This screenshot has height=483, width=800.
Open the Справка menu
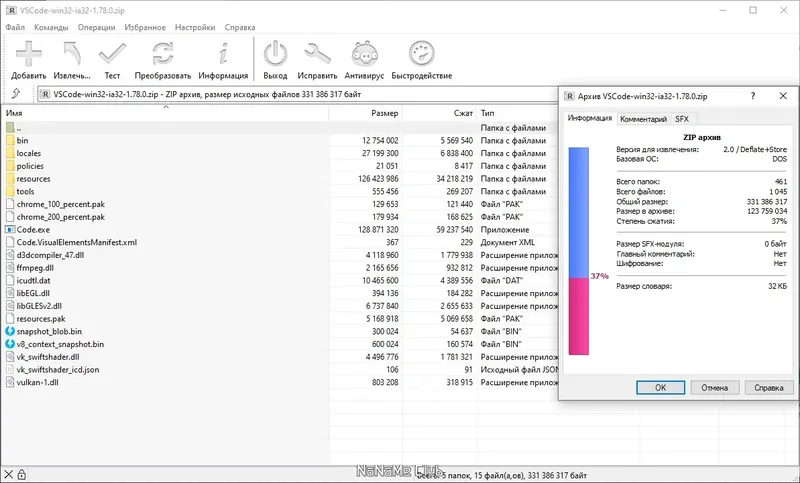coord(240,28)
